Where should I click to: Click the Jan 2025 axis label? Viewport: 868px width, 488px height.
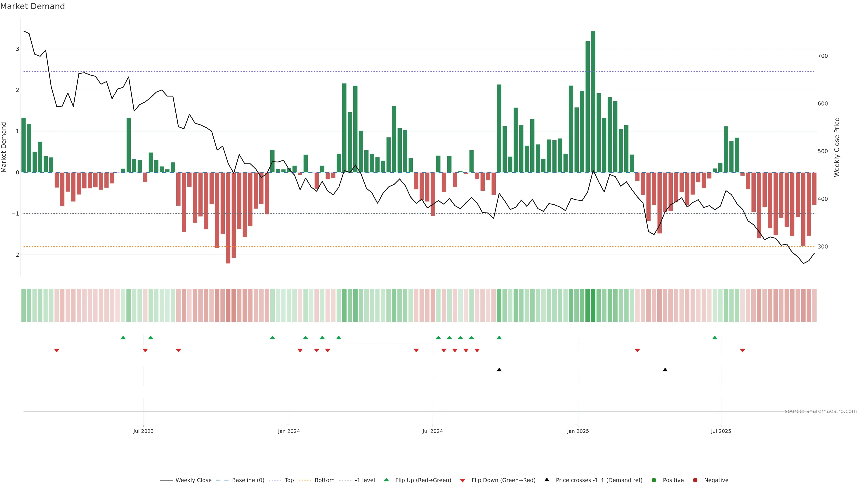[x=578, y=431]
